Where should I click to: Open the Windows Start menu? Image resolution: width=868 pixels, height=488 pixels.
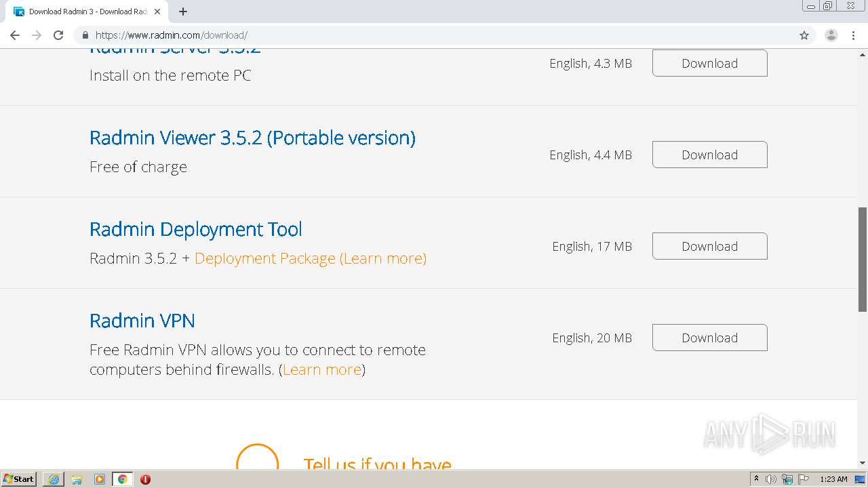pyautogui.click(x=19, y=479)
